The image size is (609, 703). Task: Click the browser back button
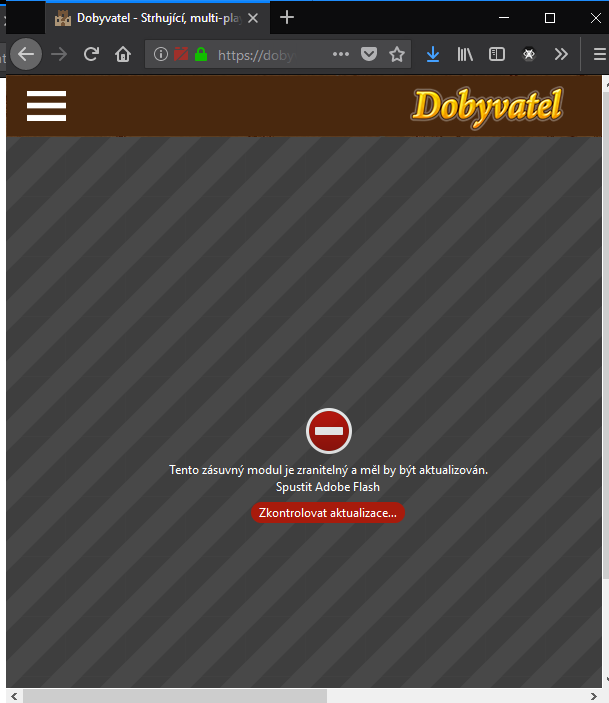(x=26, y=54)
